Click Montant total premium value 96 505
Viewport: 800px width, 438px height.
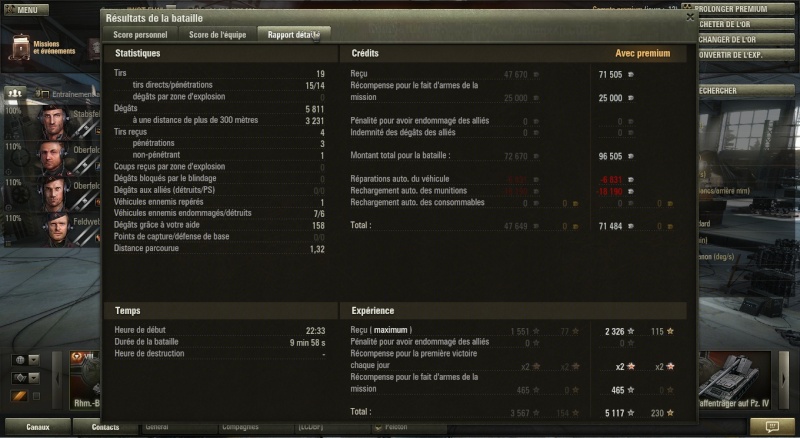(x=610, y=156)
